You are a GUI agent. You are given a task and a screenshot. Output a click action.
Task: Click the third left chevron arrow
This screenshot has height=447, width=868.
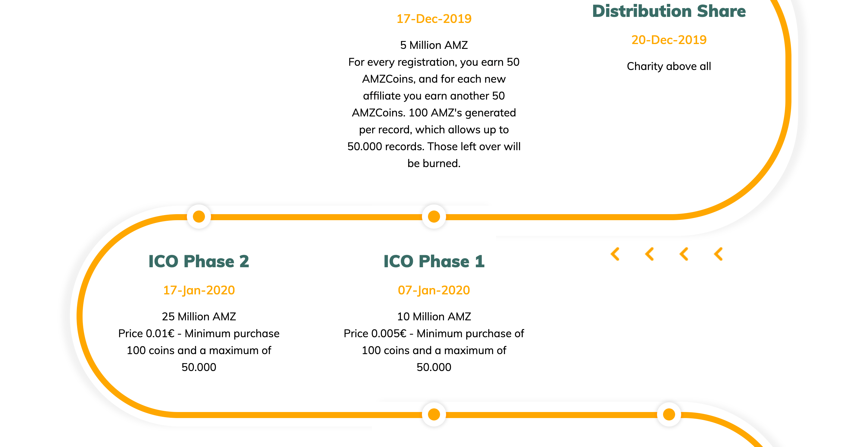pos(684,254)
